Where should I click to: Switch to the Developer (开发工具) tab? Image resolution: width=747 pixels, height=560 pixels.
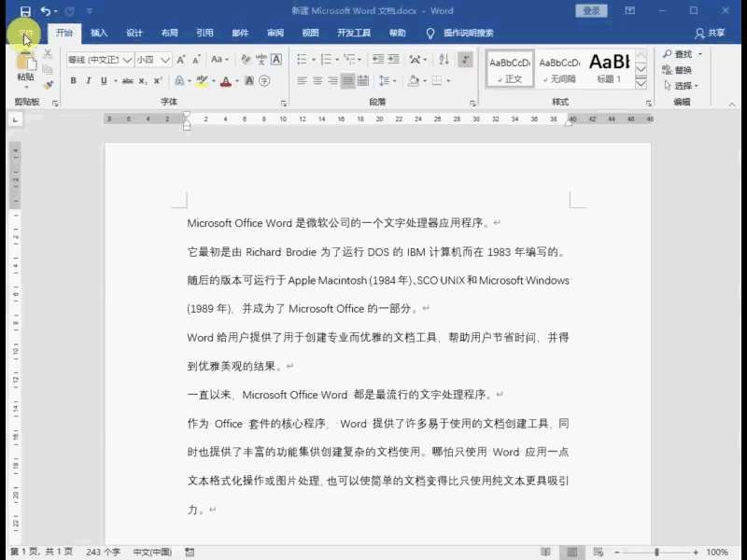click(x=354, y=33)
